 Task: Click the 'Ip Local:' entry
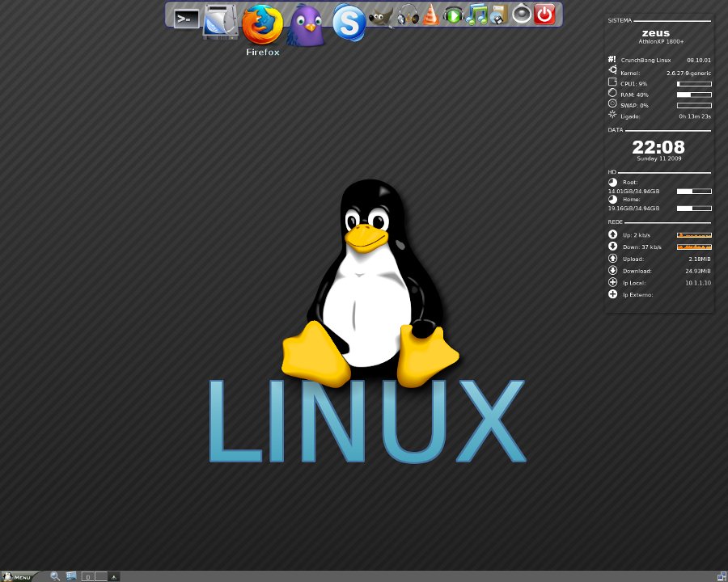pos(634,283)
